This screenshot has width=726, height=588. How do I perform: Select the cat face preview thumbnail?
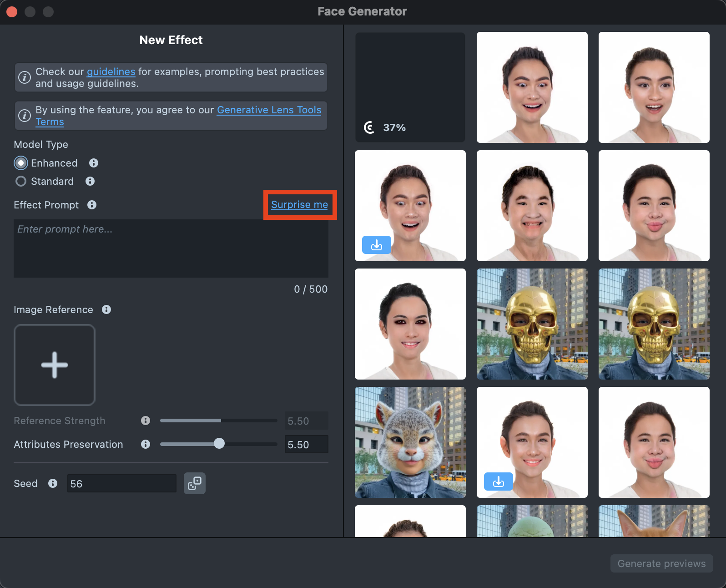click(410, 442)
